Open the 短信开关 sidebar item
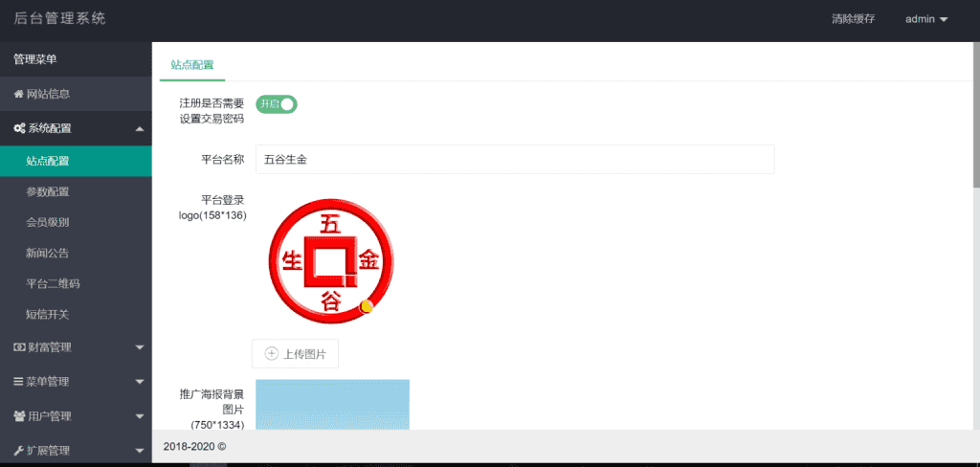980x467 pixels. point(76,315)
